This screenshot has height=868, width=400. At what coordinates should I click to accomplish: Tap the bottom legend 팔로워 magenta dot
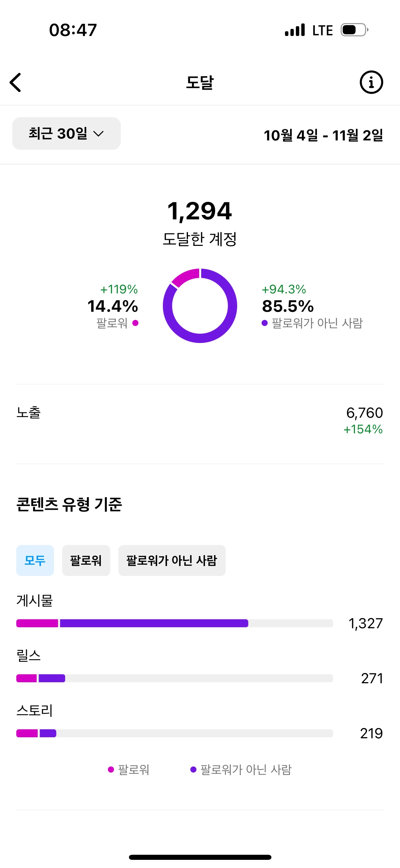(x=111, y=770)
